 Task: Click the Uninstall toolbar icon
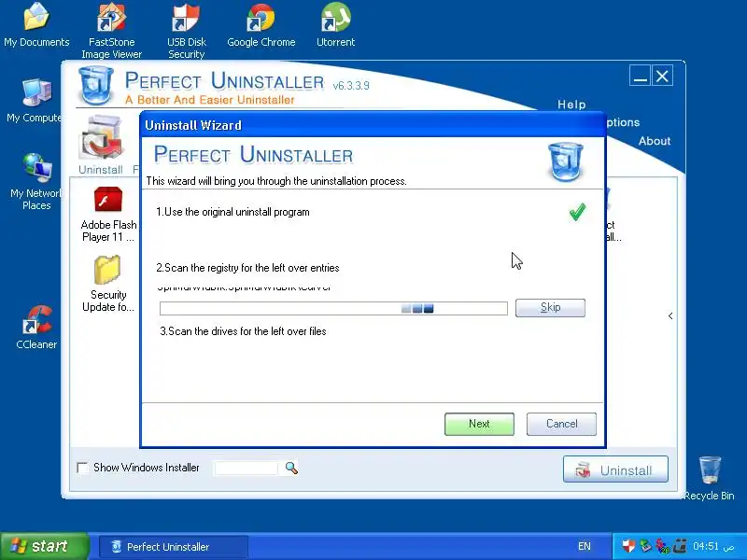tap(101, 145)
